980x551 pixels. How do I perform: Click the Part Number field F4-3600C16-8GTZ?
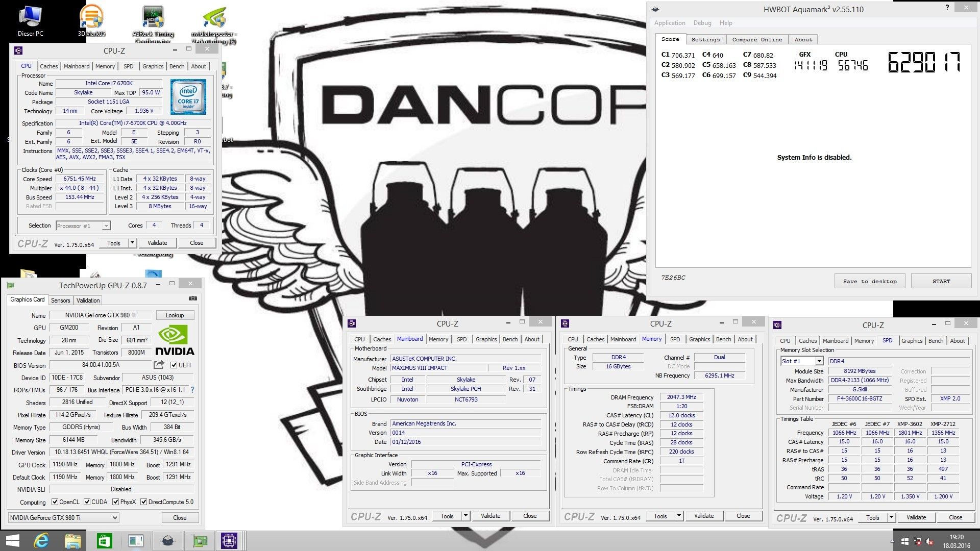pyautogui.click(x=860, y=398)
